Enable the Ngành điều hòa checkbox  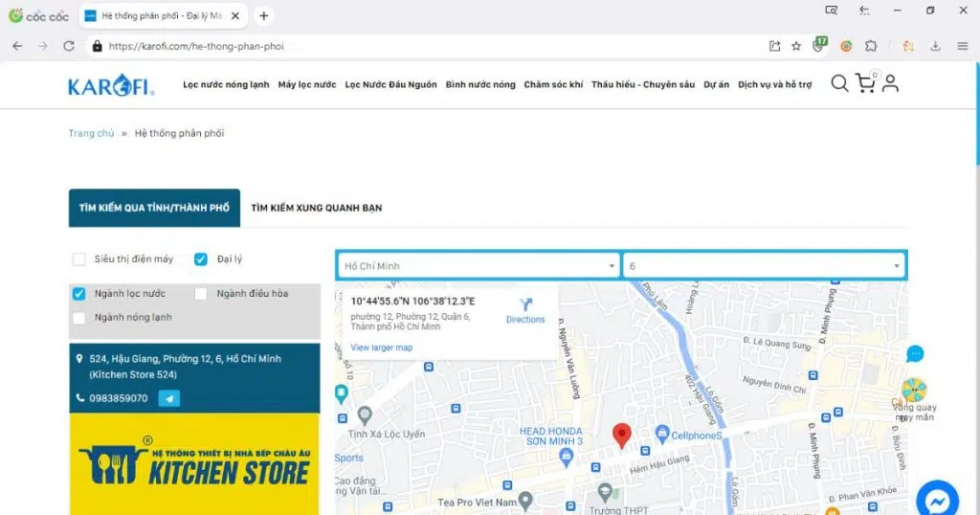pyautogui.click(x=201, y=294)
